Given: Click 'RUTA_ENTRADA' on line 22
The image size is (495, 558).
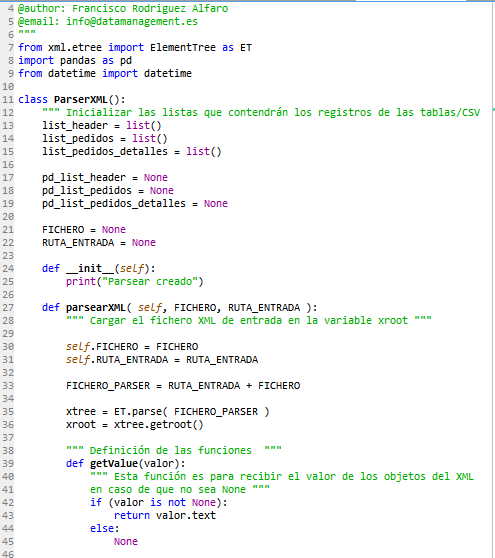Looking at the screenshot, I should 78,243.
